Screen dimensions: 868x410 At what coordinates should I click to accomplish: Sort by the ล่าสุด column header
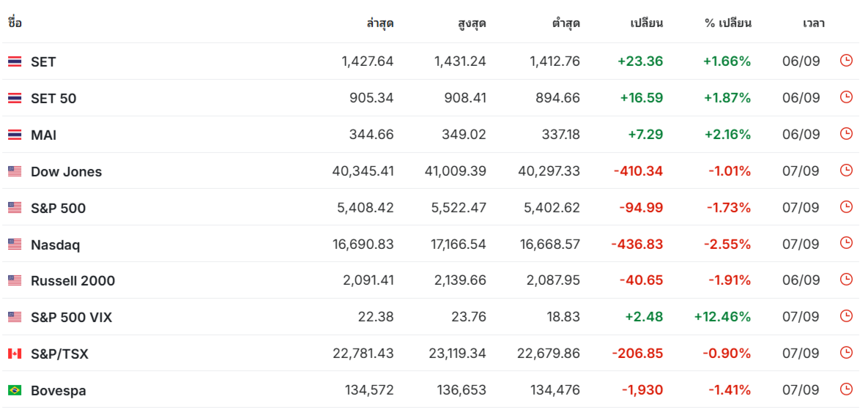tap(379, 23)
